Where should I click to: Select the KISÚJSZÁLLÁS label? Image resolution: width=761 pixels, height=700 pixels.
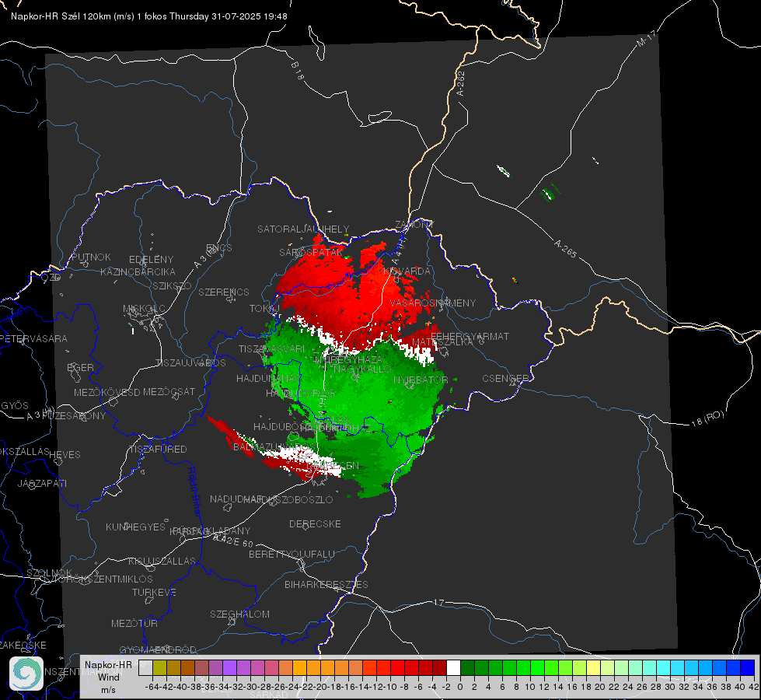point(162,561)
